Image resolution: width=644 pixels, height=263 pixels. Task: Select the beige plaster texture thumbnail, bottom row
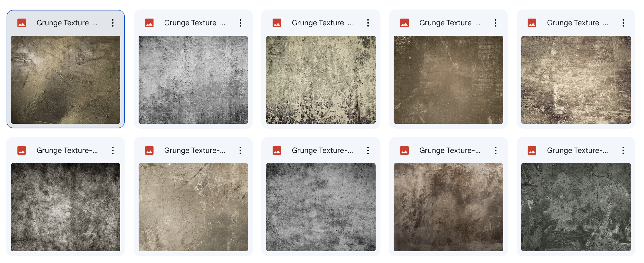point(193,207)
